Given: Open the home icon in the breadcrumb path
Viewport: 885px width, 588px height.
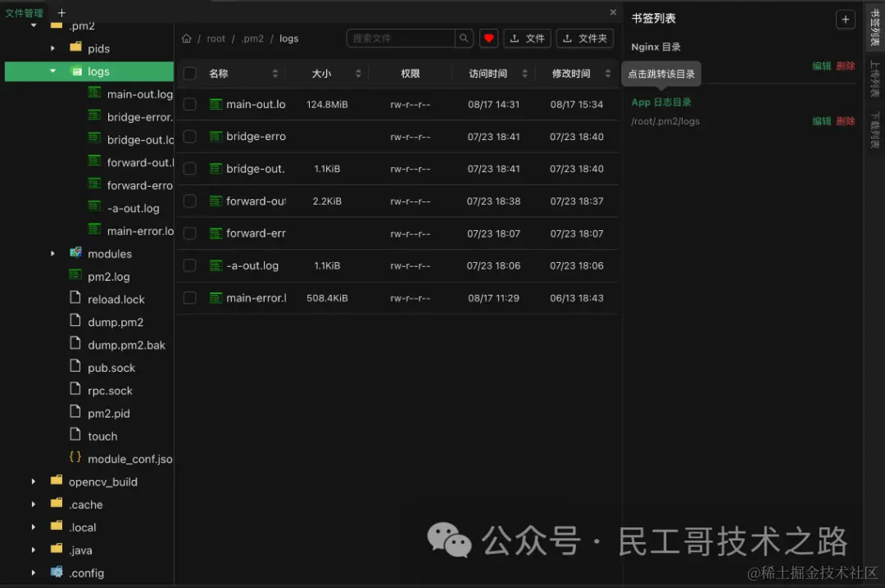Looking at the screenshot, I should pos(186,38).
